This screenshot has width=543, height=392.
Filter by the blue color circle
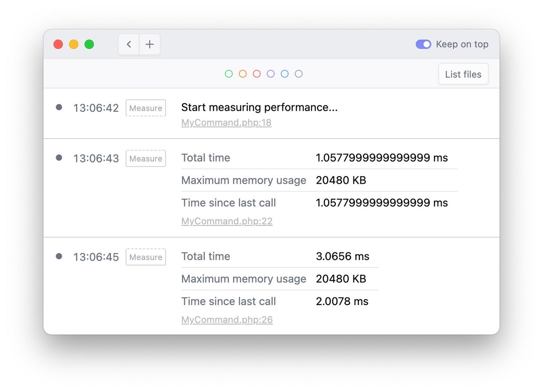(285, 74)
